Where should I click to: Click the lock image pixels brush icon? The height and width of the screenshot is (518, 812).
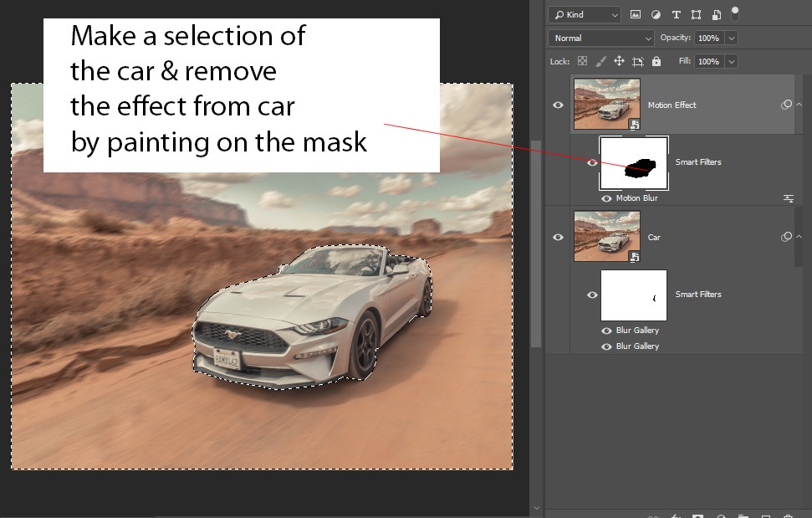click(600, 61)
